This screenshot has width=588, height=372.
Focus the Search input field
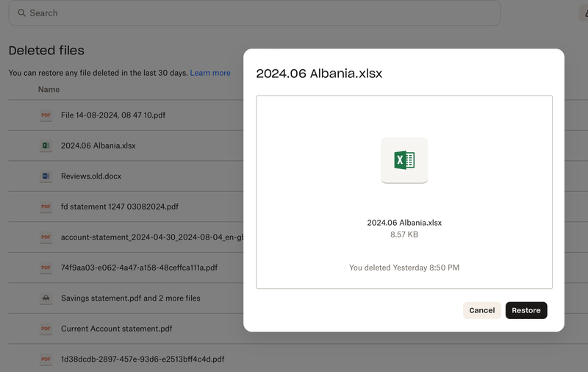tap(257, 13)
